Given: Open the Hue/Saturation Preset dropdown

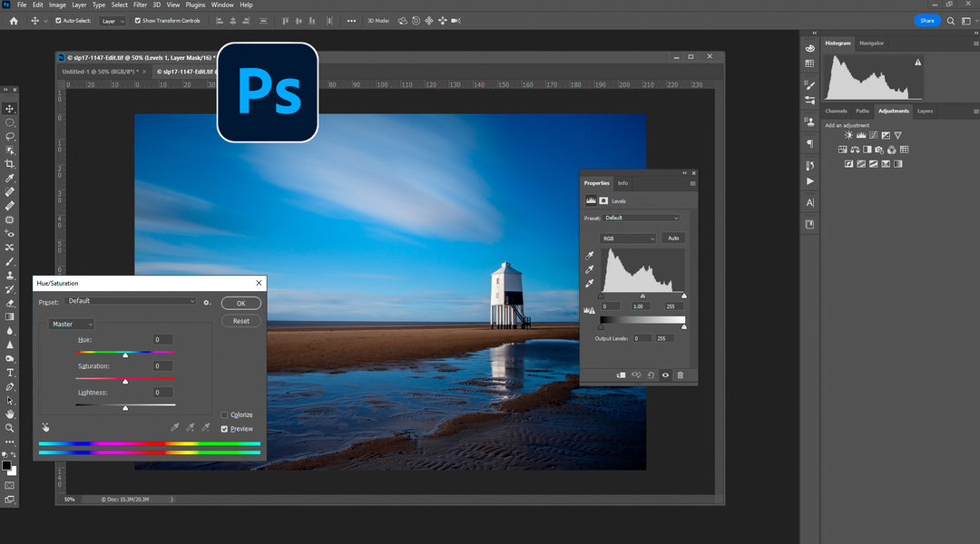Looking at the screenshot, I should [132, 301].
